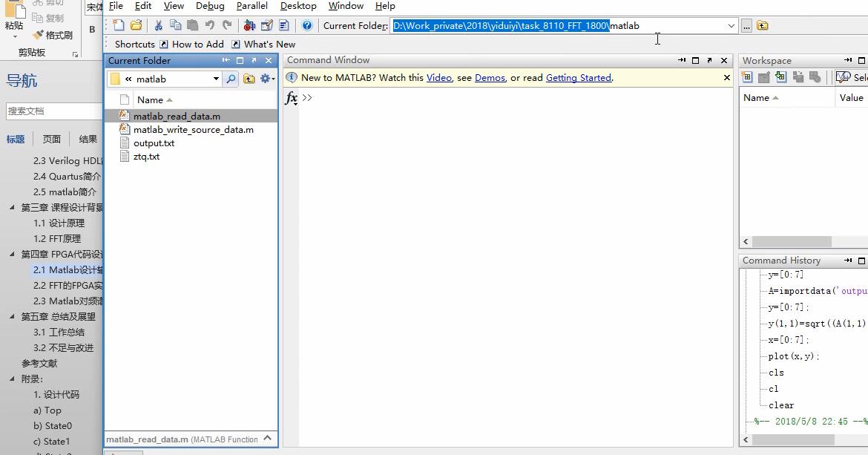Click the Open Variable icon in Workspace toolbar
The width and height of the screenshot is (868, 455).
coord(764,77)
